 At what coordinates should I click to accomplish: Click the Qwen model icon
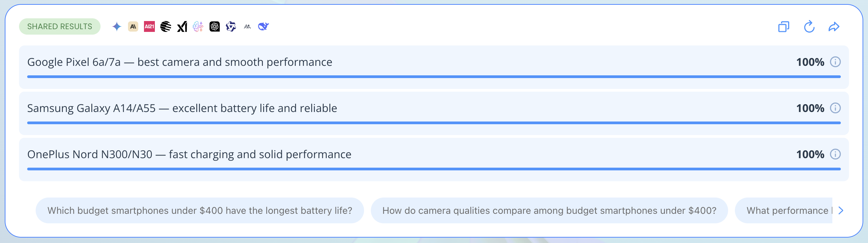click(231, 26)
